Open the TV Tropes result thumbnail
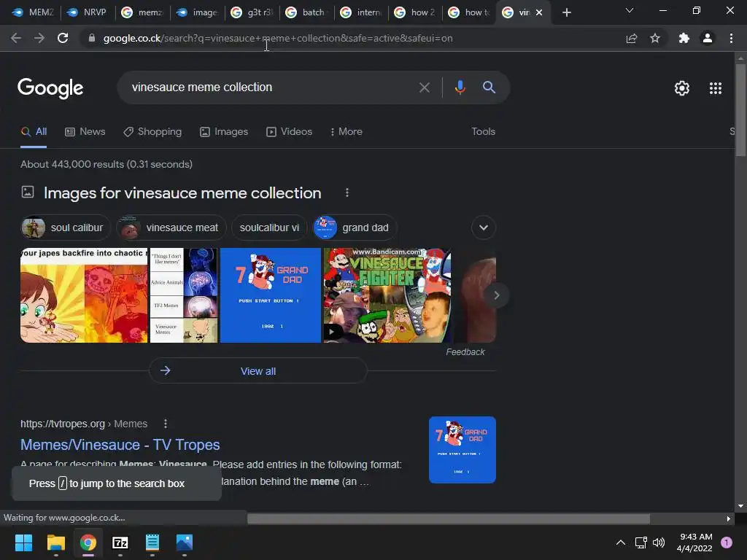Screen dimensions: 747x560 pos(462,450)
